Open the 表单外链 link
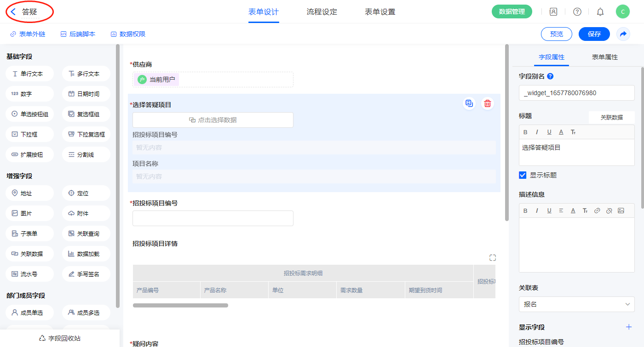 28,34
